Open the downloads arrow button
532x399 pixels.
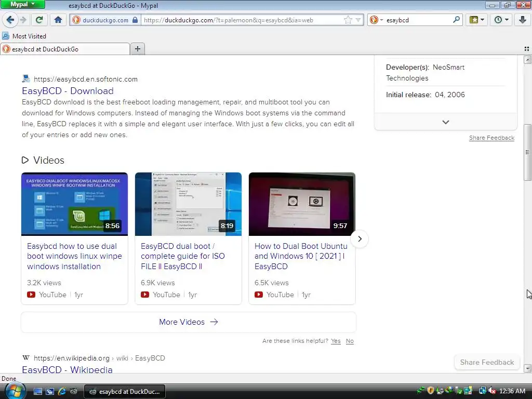point(523,20)
